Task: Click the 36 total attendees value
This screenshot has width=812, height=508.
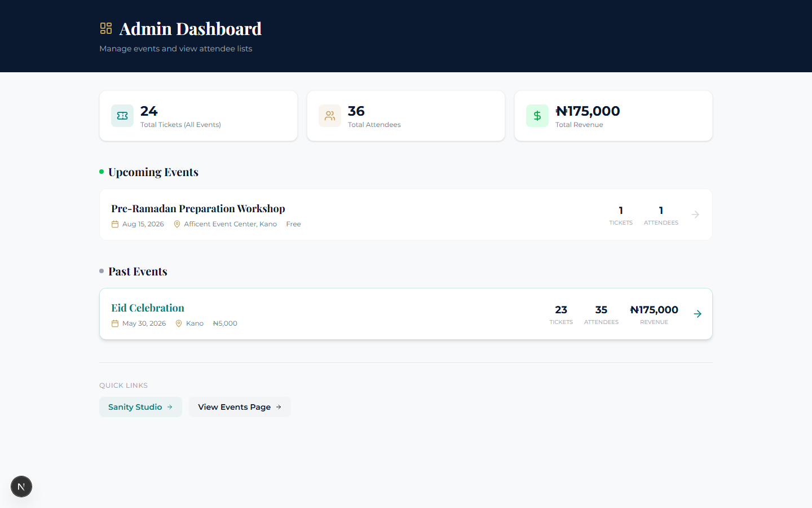Action: click(356, 111)
